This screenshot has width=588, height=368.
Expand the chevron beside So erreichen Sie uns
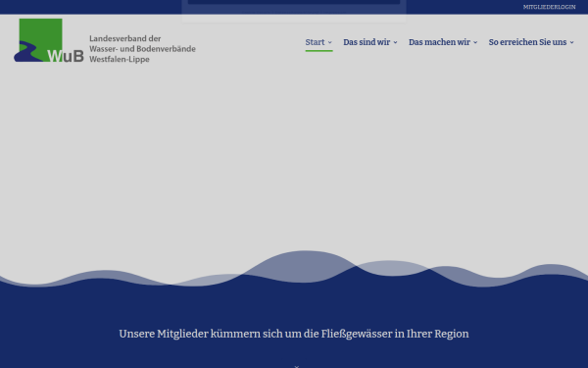[572, 42]
